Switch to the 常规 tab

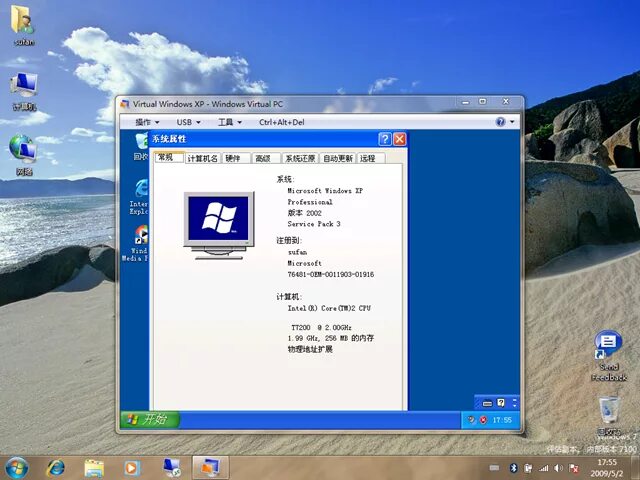[x=169, y=157]
